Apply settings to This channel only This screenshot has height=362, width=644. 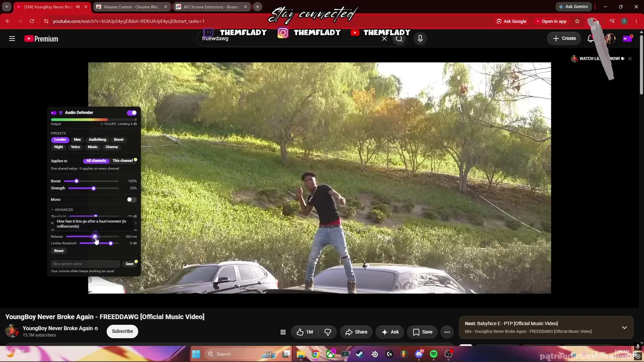pyautogui.click(x=122, y=161)
